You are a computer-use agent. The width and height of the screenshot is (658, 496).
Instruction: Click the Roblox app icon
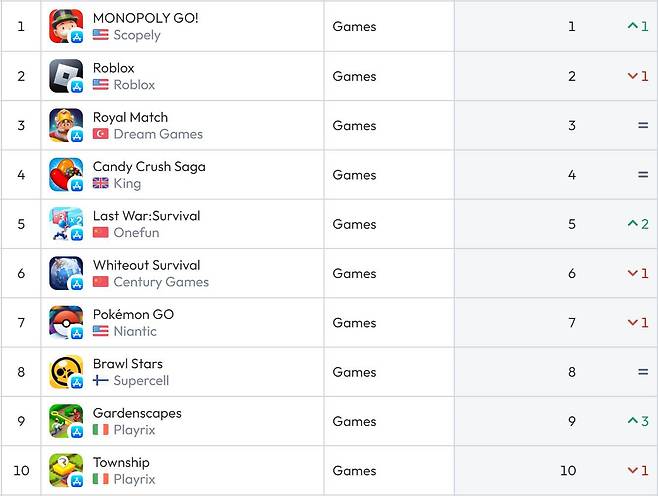(x=66, y=76)
